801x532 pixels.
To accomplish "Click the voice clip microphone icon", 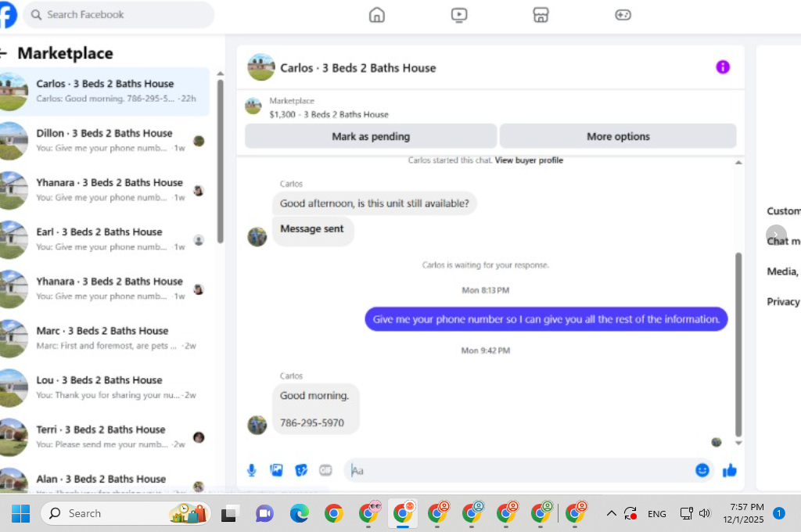I will [x=251, y=470].
